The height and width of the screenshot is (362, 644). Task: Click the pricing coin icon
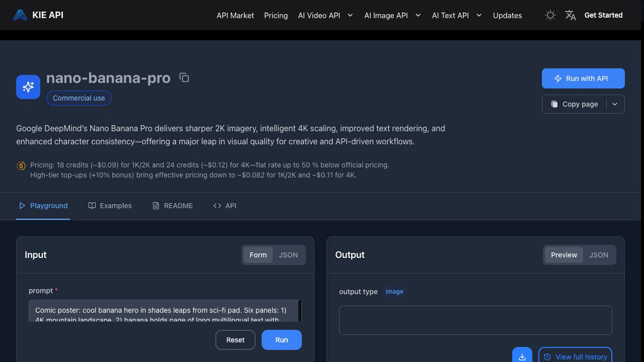tap(21, 165)
